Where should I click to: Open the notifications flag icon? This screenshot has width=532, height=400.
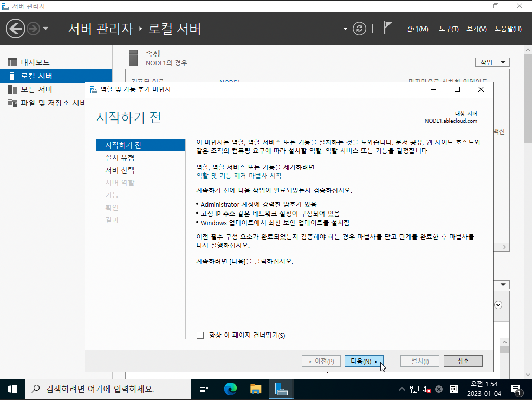387,28
